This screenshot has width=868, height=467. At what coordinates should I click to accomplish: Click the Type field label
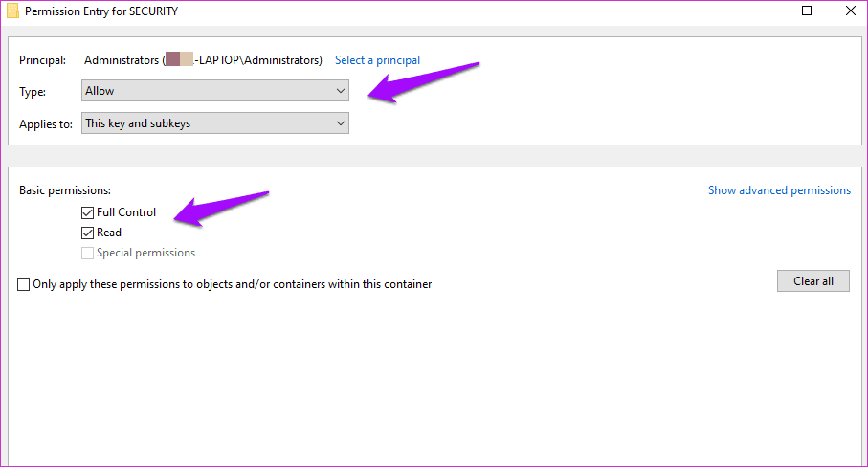coord(33,92)
